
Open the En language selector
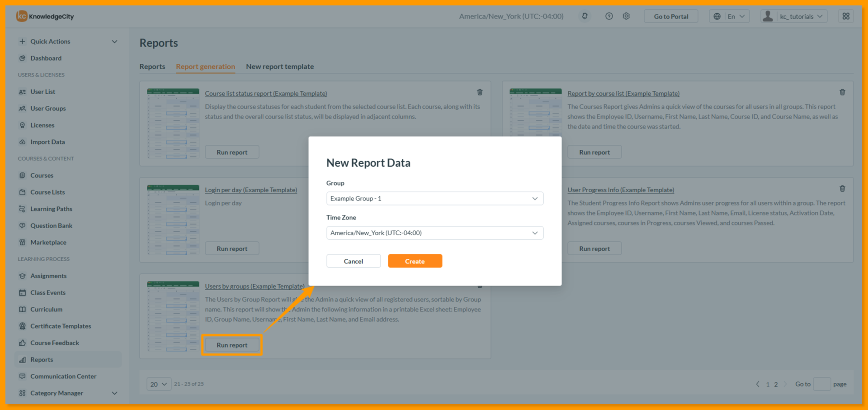729,16
